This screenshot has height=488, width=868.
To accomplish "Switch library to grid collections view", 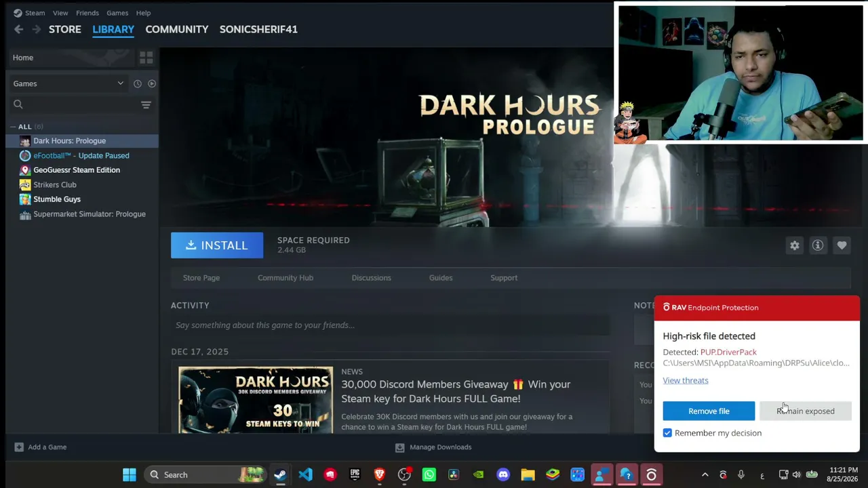I will tap(146, 58).
